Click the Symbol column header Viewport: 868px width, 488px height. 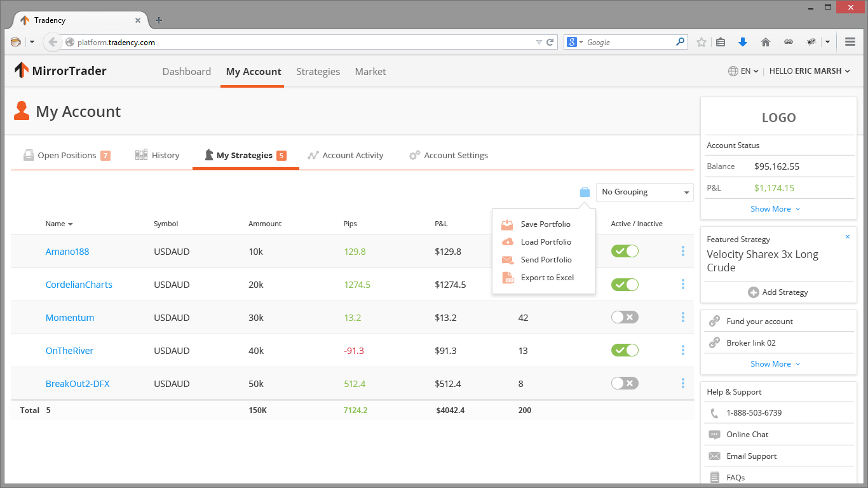(166, 224)
